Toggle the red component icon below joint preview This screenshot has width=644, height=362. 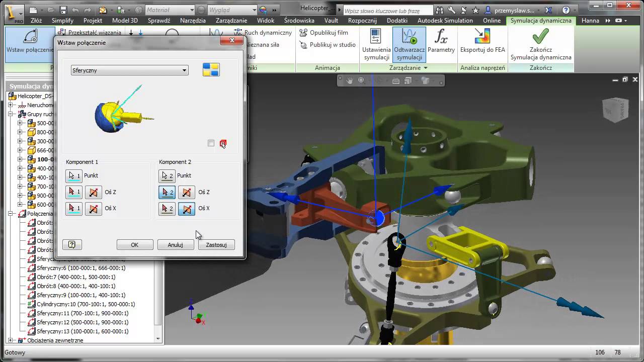(x=223, y=144)
